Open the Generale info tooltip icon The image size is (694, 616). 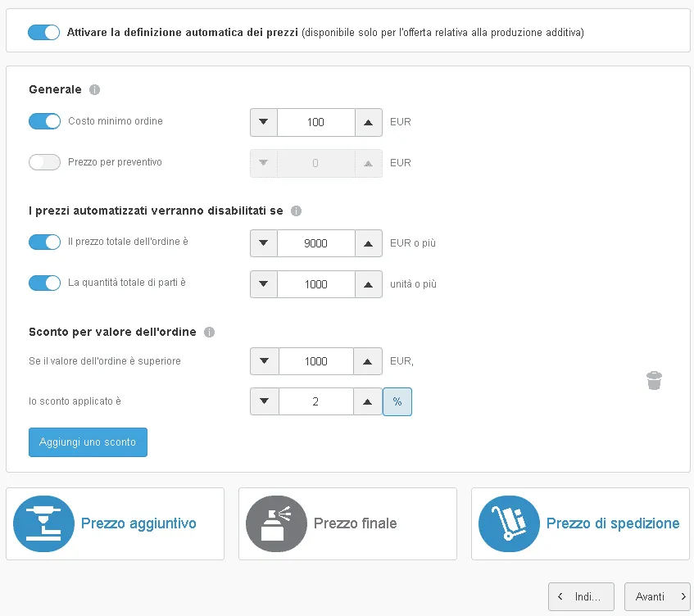pos(94,89)
